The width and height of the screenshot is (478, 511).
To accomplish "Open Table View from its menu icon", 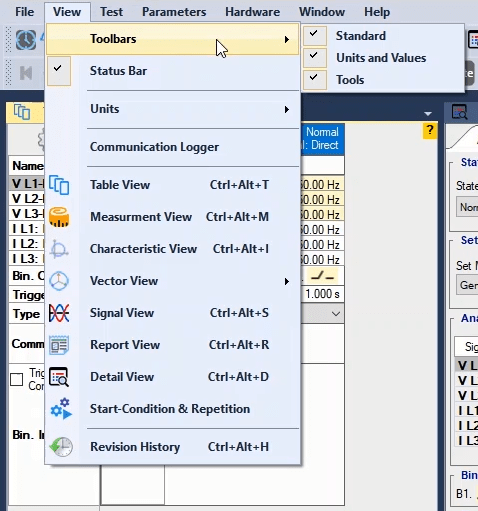I will [59, 185].
